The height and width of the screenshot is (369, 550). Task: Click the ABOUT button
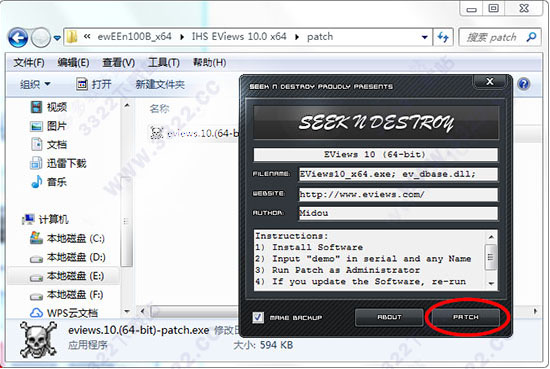(389, 317)
